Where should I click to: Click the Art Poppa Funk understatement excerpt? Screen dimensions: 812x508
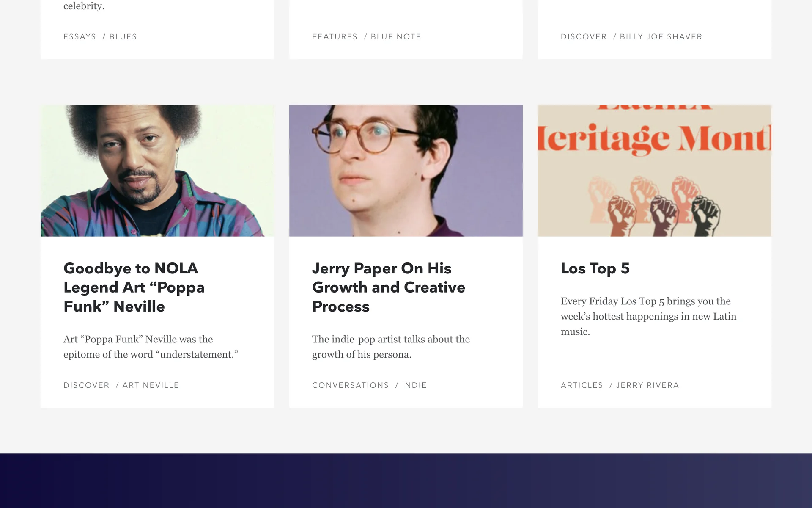pyautogui.click(x=151, y=347)
